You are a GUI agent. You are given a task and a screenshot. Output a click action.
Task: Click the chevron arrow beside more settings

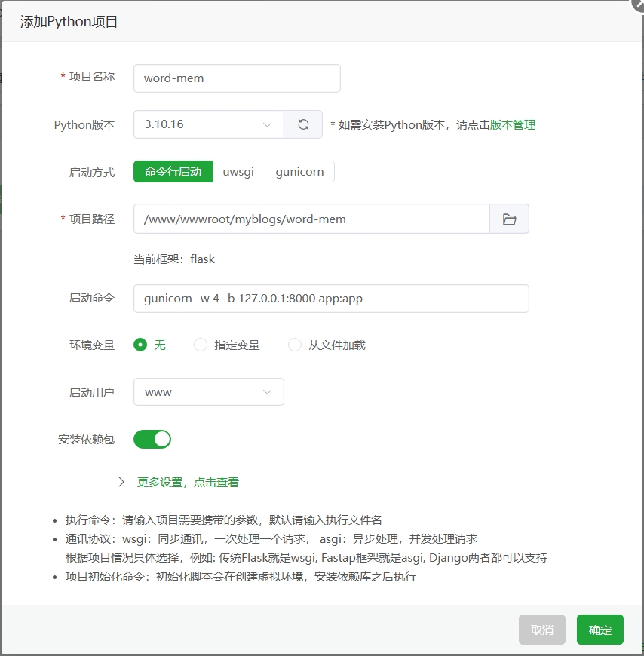121,482
